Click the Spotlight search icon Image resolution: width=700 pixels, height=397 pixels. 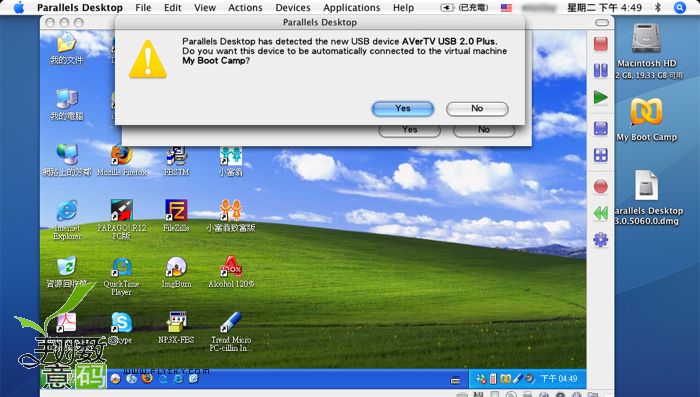680,8
